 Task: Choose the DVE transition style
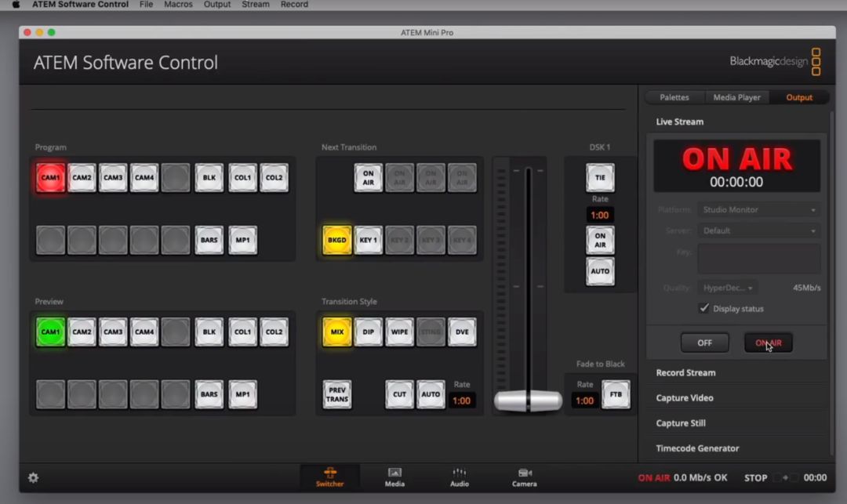click(x=463, y=332)
